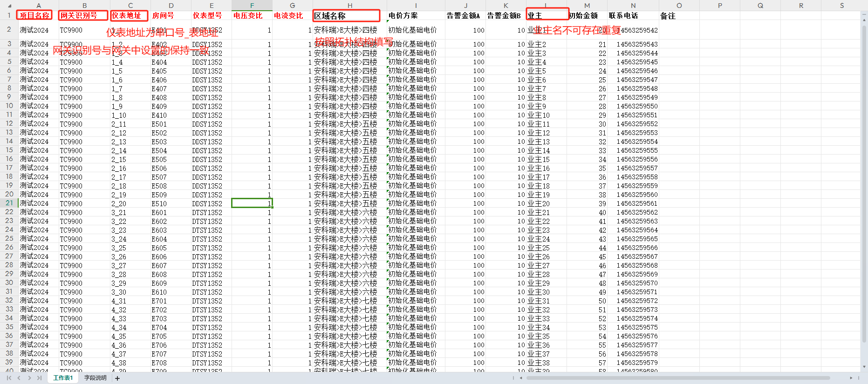Screen dimensions: 868x384
Task: Select the room cell E708
Action: coord(171,363)
